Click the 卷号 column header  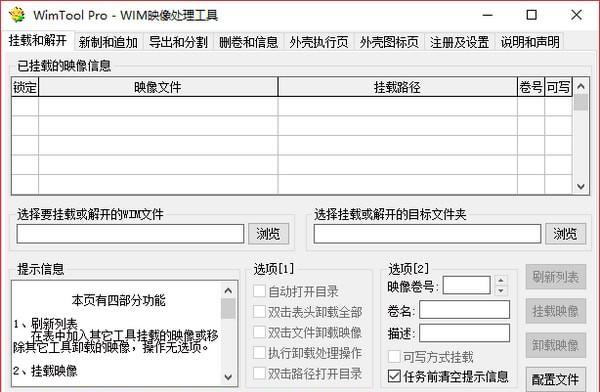pyautogui.click(x=531, y=87)
